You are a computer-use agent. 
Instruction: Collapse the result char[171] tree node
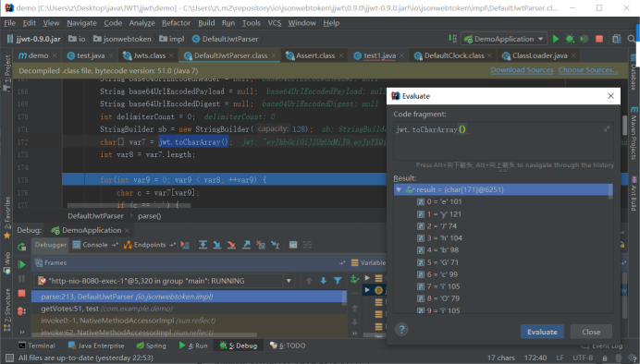[x=399, y=189]
